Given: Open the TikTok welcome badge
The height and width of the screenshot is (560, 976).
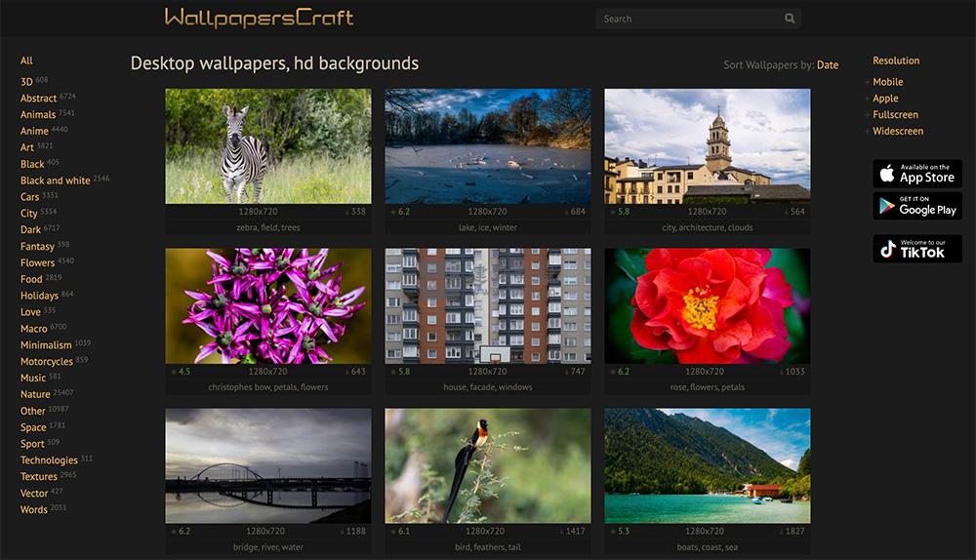Looking at the screenshot, I should click(x=916, y=249).
